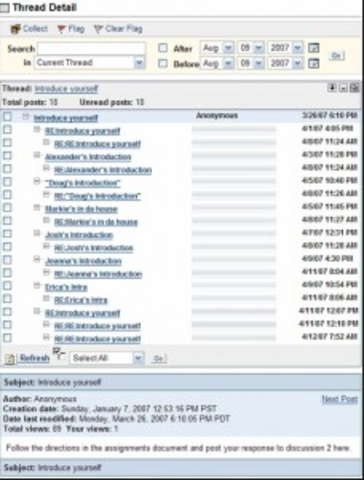Check the box for Anonymous Introduce yourself post
This screenshot has width=364, height=480.
coord(7,117)
